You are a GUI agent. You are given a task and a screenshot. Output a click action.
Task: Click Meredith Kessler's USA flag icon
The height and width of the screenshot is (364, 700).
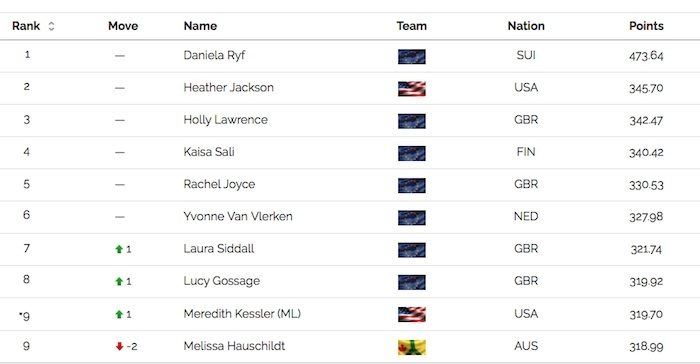(412, 314)
